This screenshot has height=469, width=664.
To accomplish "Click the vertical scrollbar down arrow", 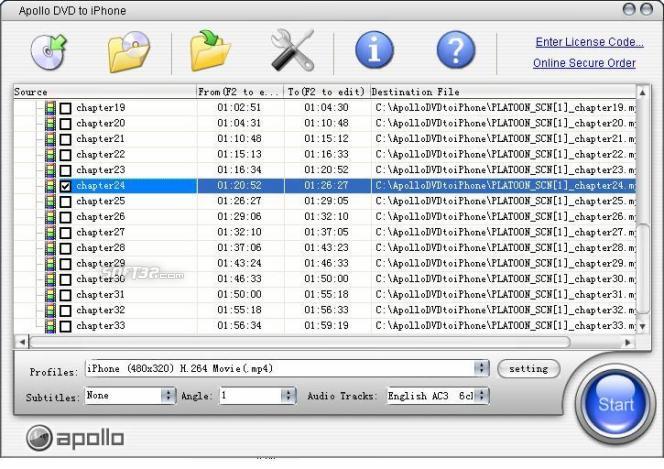I will 643,326.
